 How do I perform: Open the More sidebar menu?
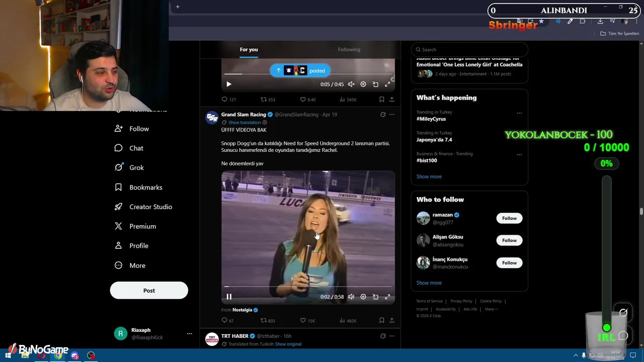point(130,265)
